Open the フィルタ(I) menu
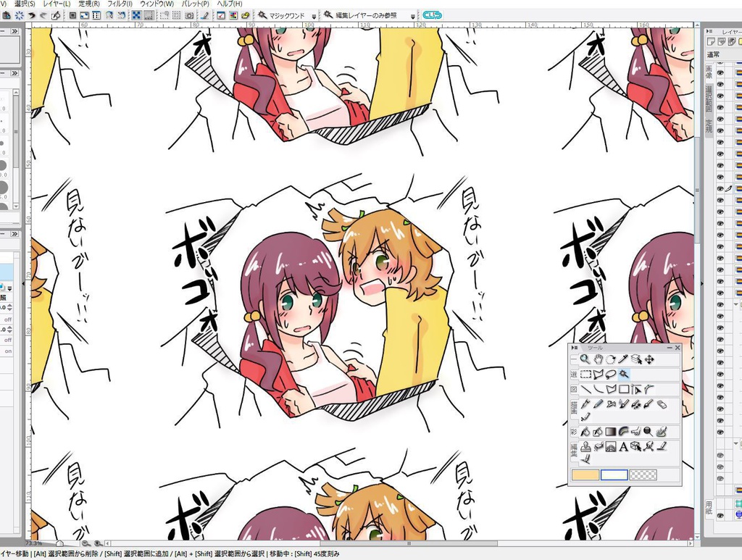 [120, 4]
